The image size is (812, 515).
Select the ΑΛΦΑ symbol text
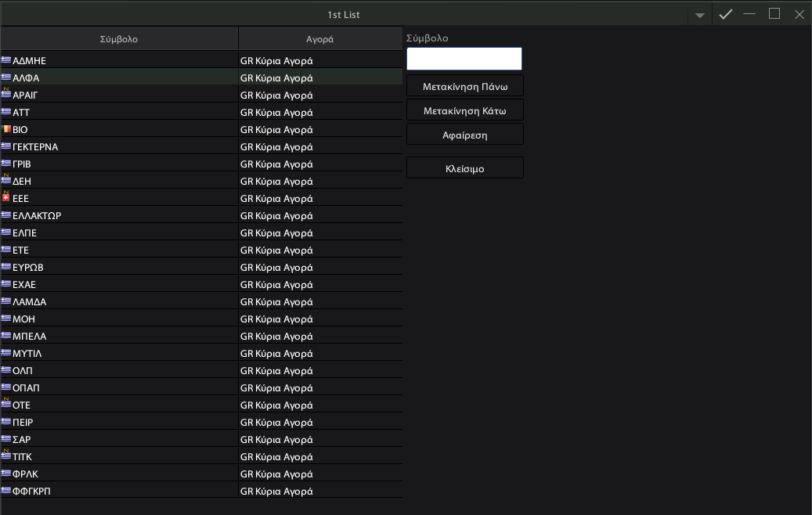[26, 78]
